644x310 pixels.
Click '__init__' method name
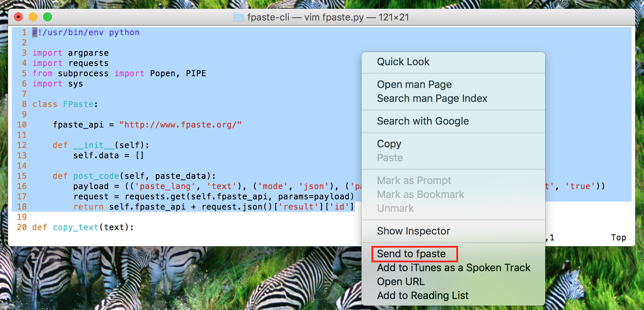coord(94,145)
